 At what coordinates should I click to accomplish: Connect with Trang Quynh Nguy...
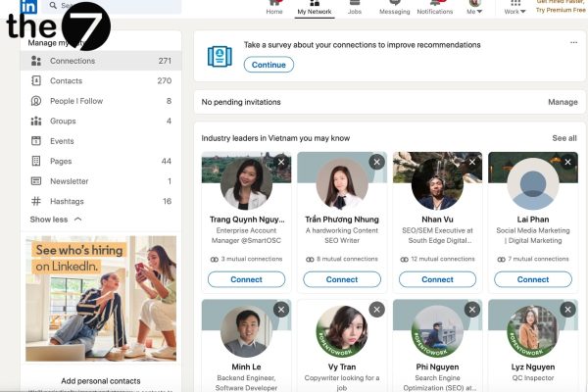pos(246,279)
